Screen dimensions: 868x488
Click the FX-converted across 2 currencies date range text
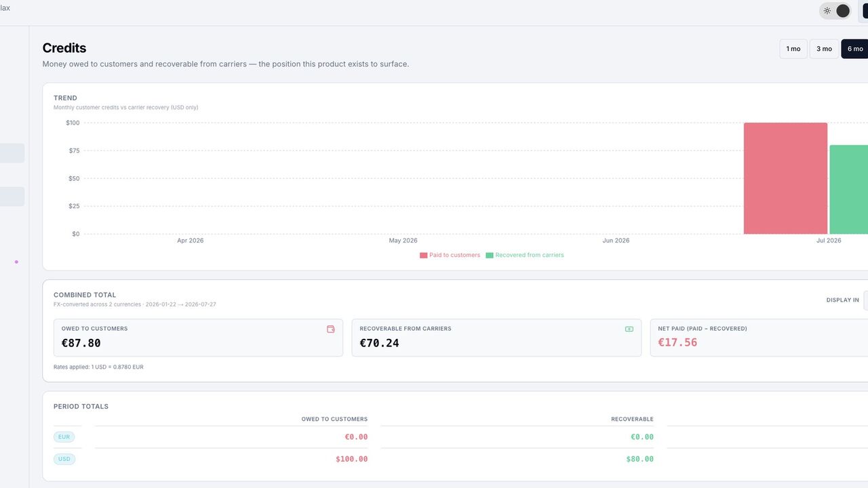pyautogui.click(x=135, y=304)
